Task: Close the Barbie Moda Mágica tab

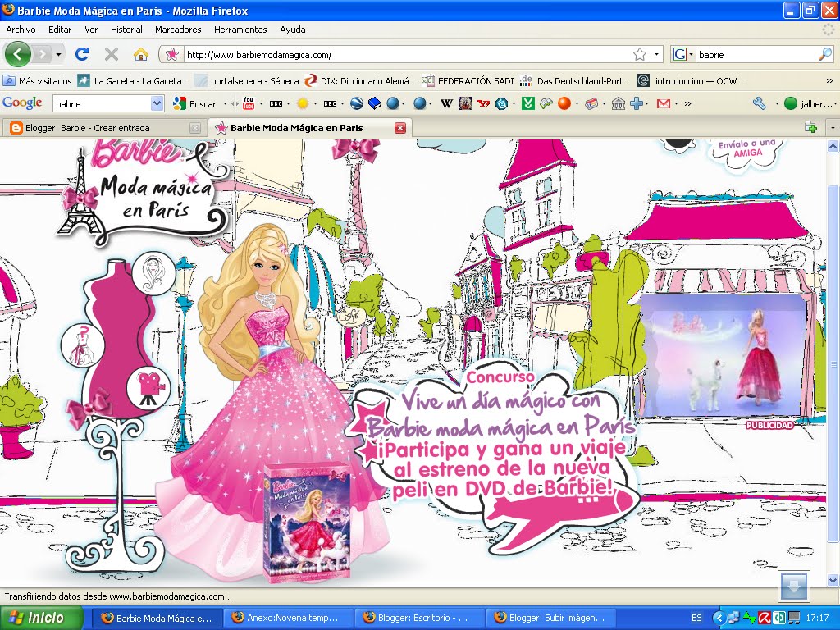Action: click(400, 127)
